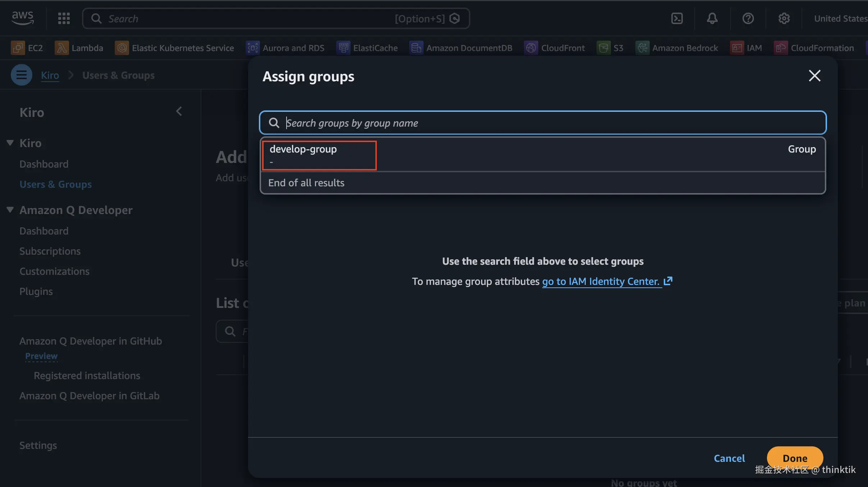868x487 pixels.
Task: Open the settings gear in header
Action: coord(784,18)
